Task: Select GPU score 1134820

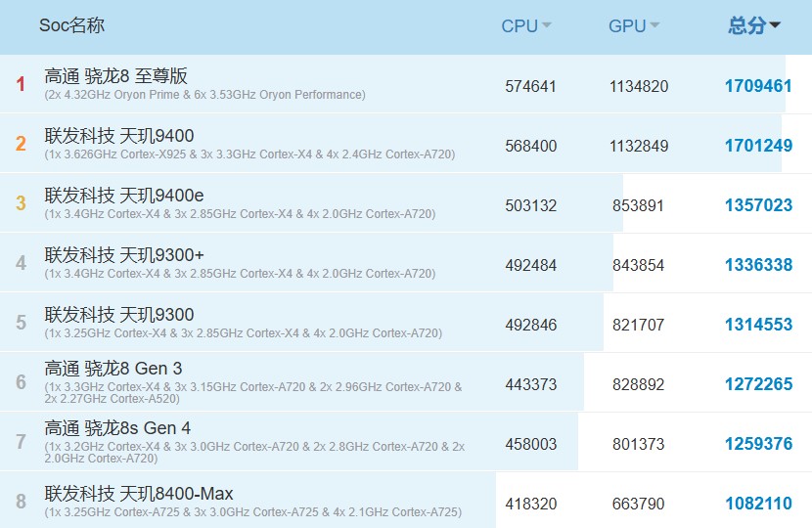Action: 639,86
